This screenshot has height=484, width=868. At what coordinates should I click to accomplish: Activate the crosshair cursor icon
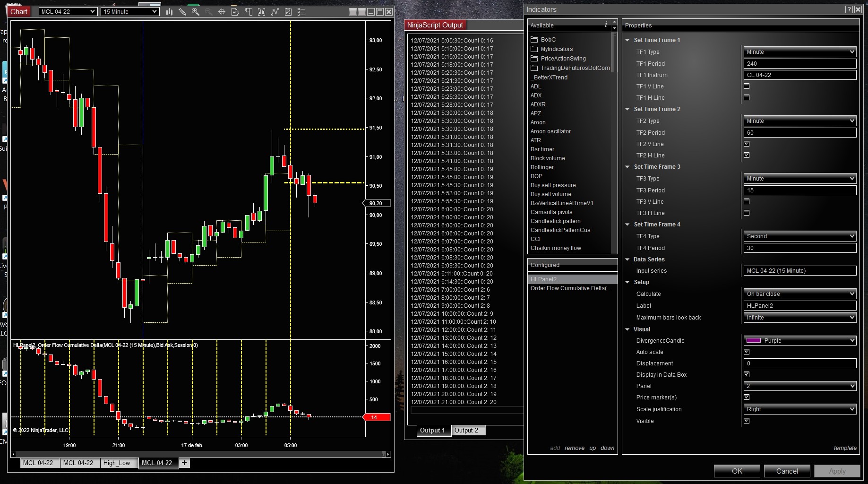[x=222, y=12]
